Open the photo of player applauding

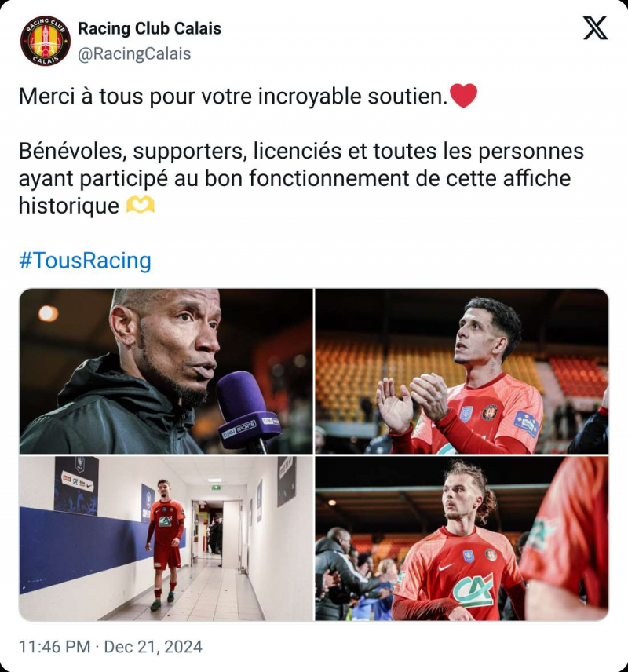(x=462, y=371)
